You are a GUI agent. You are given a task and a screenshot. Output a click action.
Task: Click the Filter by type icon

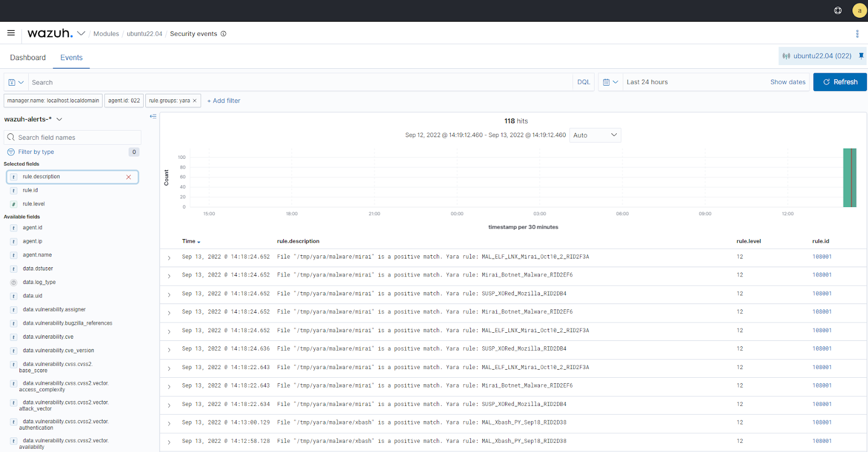[x=11, y=152]
